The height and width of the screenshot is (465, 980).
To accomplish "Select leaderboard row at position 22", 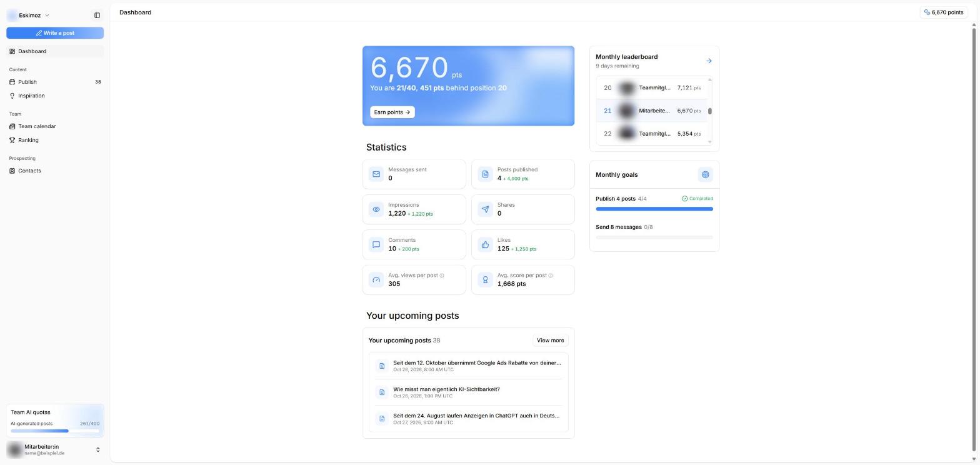I will click(x=652, y=134).
